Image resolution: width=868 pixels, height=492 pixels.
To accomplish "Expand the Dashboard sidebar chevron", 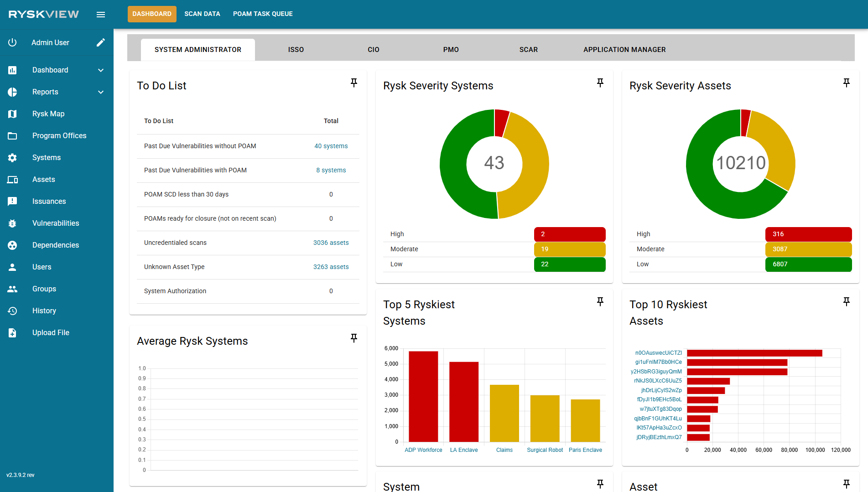I will coord(101,70).
